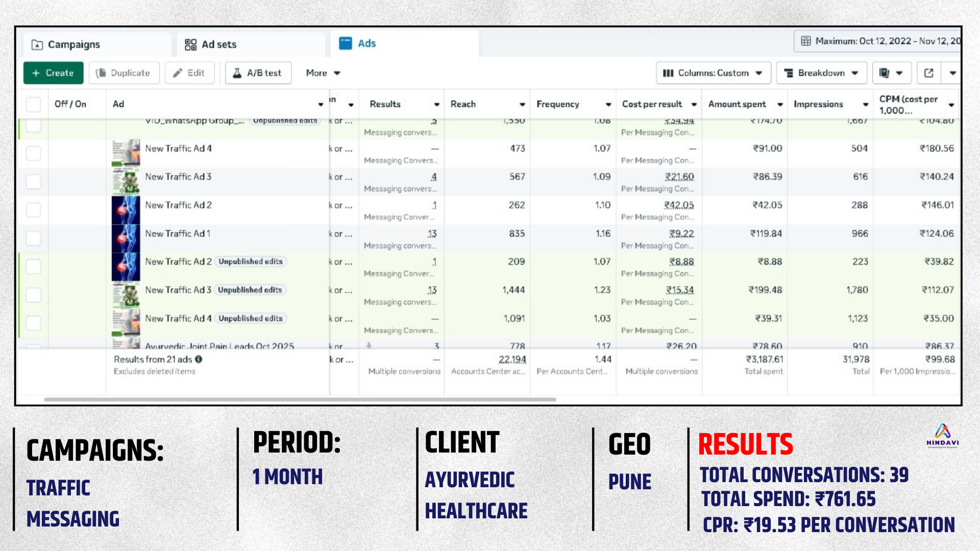
Task: Tick checkbox for New Traffic Ad 1
Action: pyautogui.click(x=34, y=238)
